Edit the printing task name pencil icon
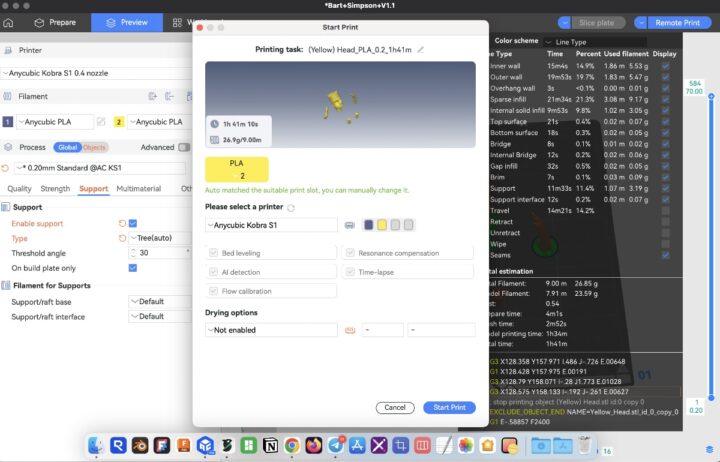The height and width of the screenshot is (462, 720). (421, 48)
